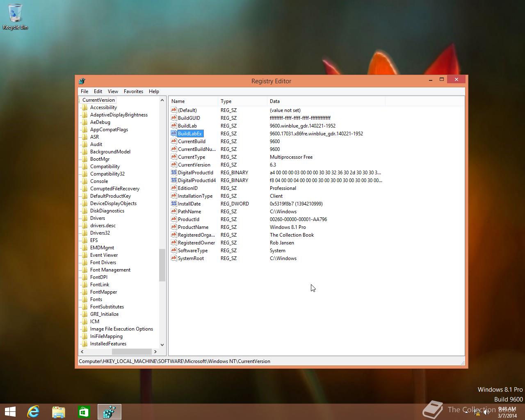Select the BuildLabEx value name

pyautogui.click(x=190, y=133)
